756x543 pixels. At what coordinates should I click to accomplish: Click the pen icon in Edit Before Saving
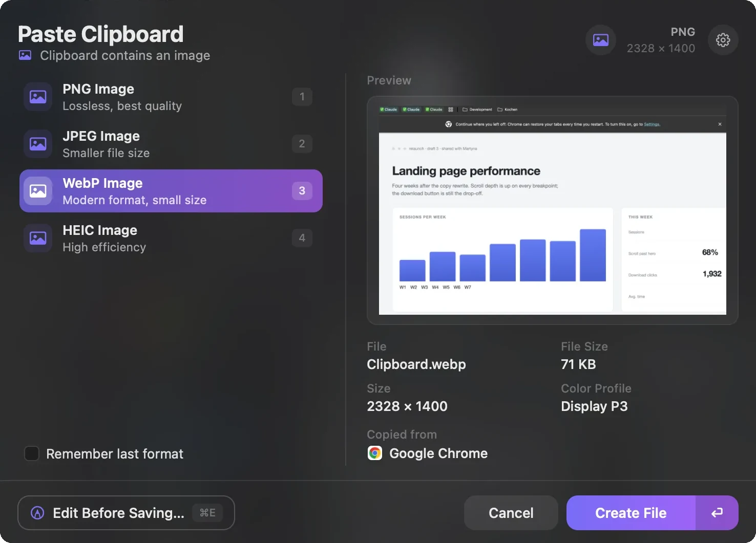(x=37, y=513)
